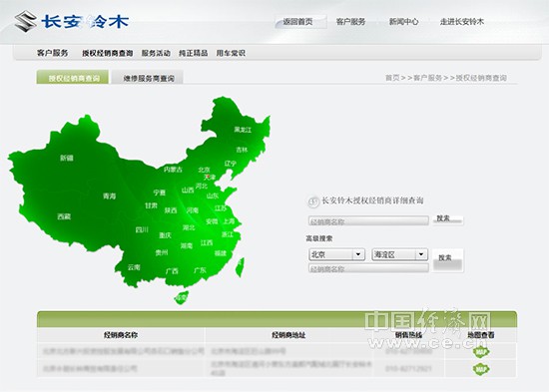Click the advanced search dealer name field
This screenshot has height=392, width=549.
tap(368, 268)
